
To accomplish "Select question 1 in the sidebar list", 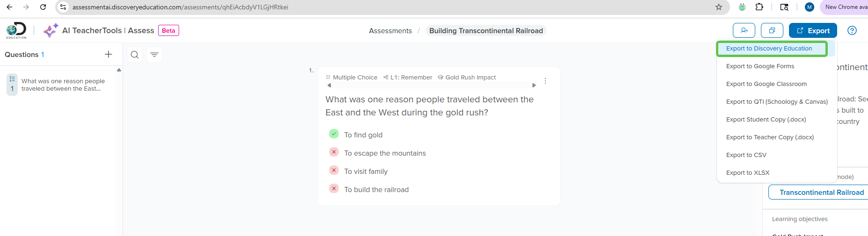I will coord(61,85).
